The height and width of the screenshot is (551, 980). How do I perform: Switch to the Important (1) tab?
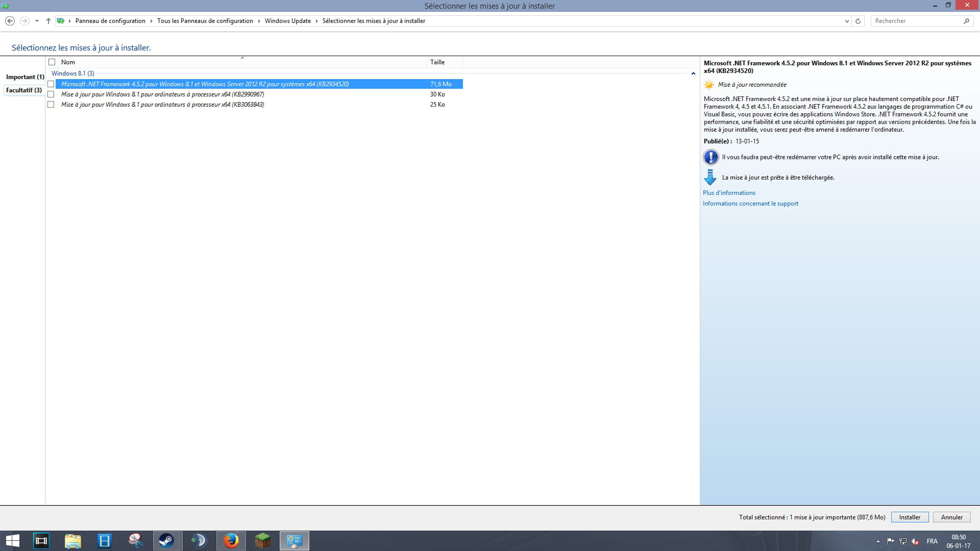click(25, 77)
